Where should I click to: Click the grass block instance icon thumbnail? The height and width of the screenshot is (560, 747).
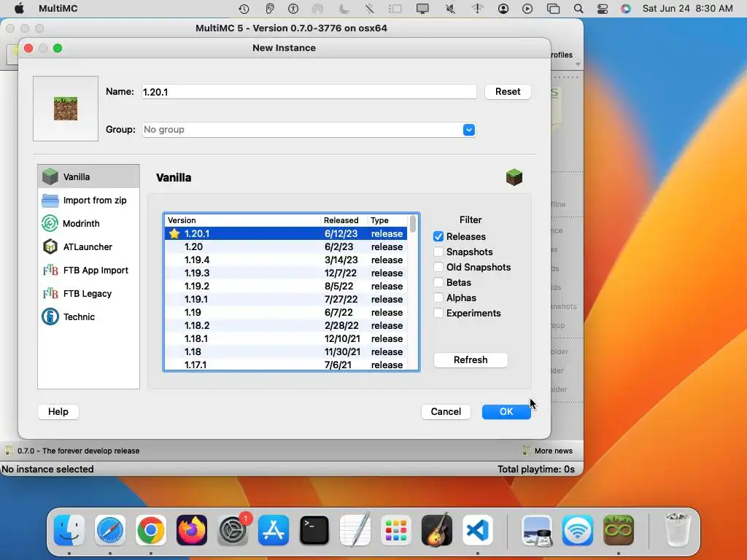[x=66, y=109]
